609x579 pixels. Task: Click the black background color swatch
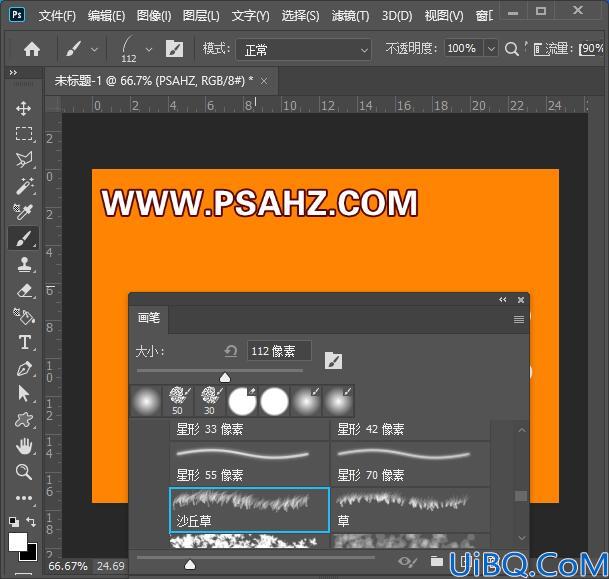(32, 555)
